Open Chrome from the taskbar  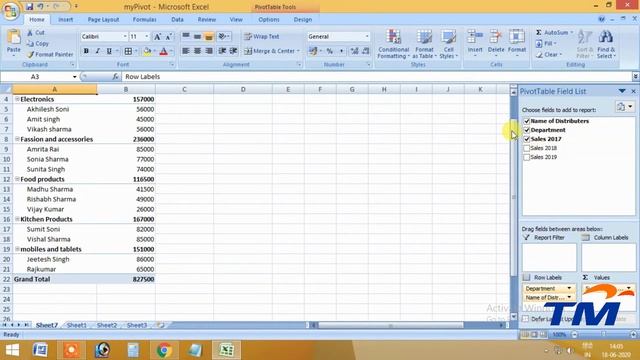click(x=164, y=350)
